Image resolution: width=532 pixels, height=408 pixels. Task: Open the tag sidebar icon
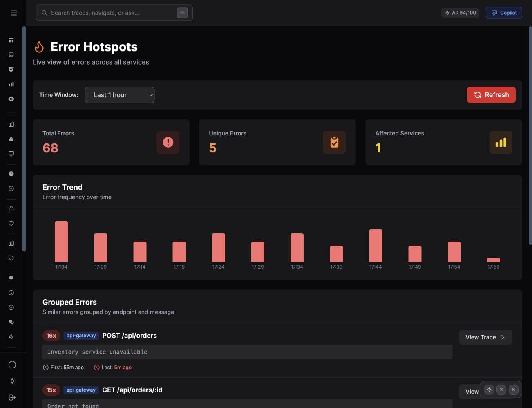point(11,258)
